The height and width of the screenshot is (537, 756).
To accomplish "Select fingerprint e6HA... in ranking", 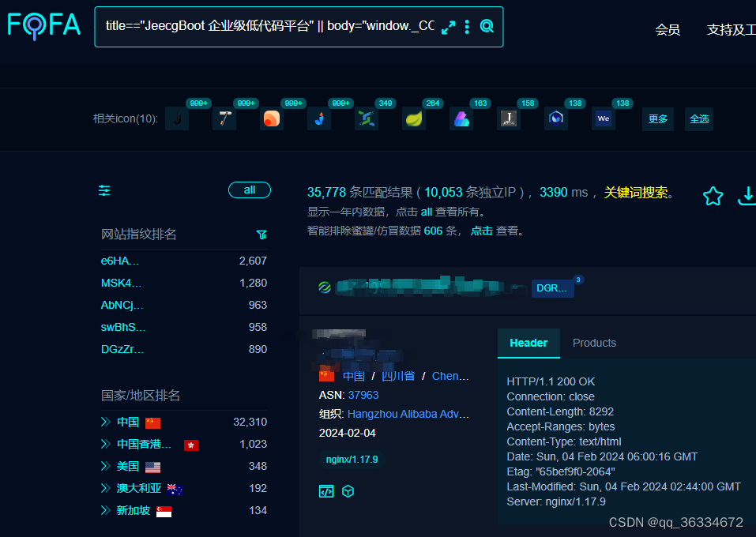I will pos(119,261).
